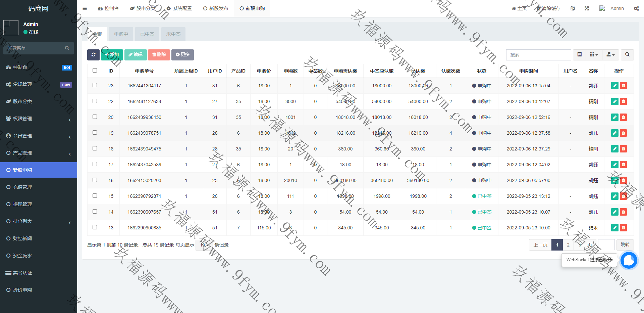Go to page 2 of results
The width and height of the screenshot is (644, 313).
pos(568,245)
